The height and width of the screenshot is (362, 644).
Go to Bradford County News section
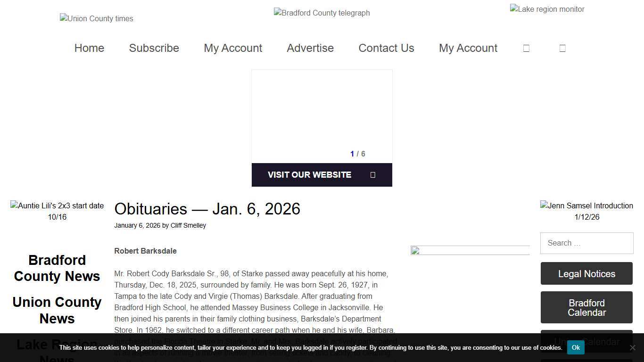click(x=57, y=268)
